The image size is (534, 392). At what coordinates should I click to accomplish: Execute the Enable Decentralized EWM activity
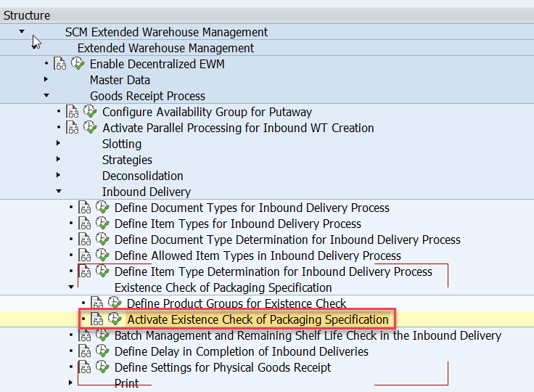pos(78,64)
